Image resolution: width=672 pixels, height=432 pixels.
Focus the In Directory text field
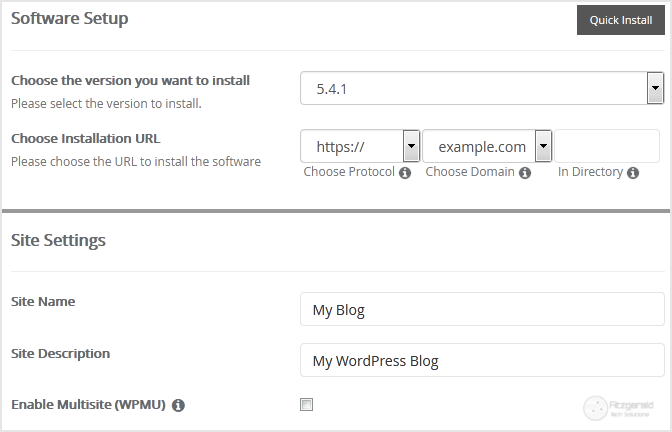607,147
